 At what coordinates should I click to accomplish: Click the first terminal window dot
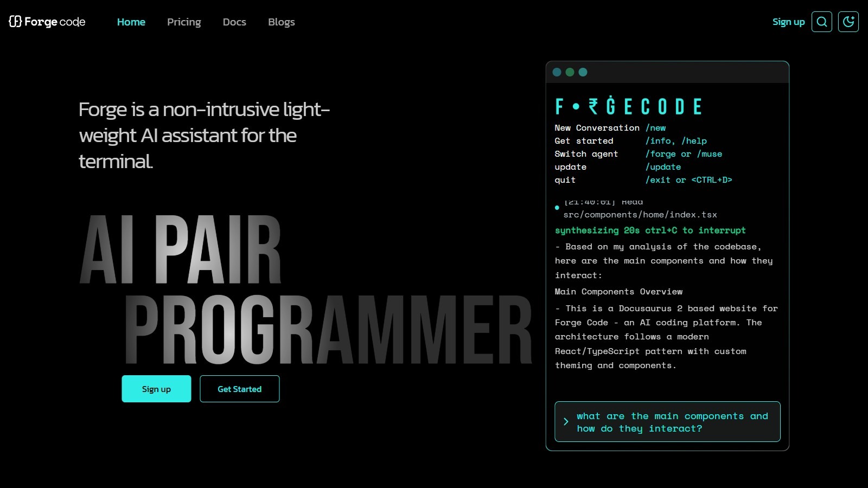click(557, 72)
